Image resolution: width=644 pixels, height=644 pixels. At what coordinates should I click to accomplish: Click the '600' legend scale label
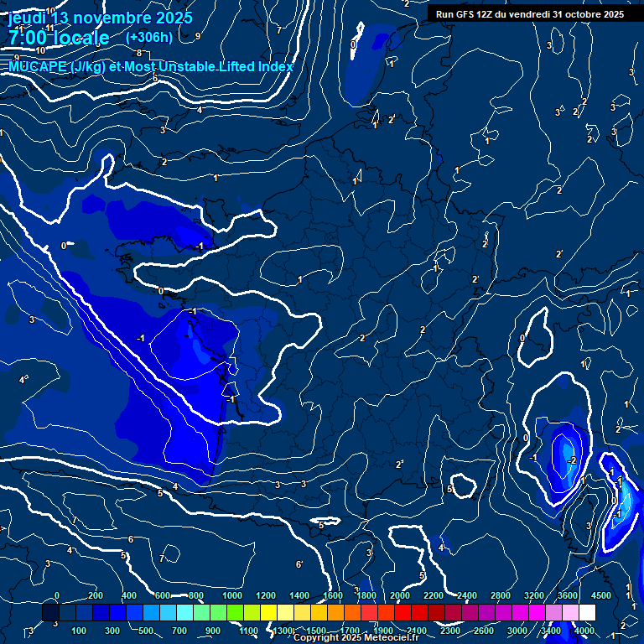tap(163, 595)
